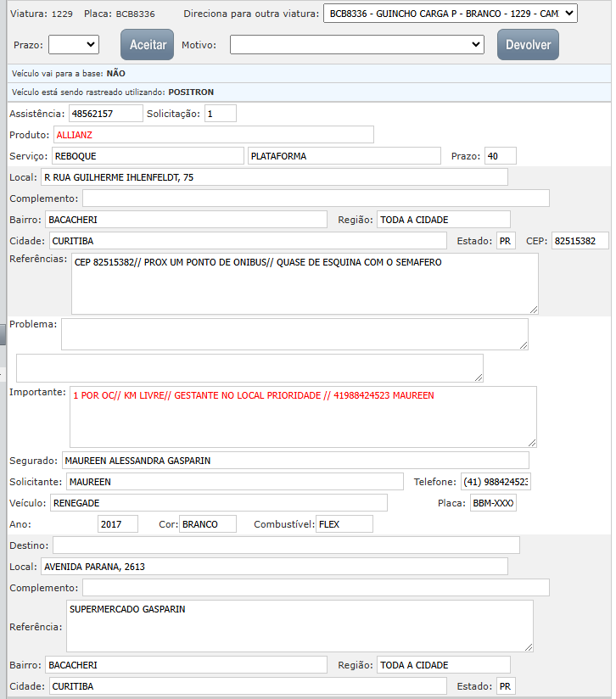
Task: Click the Assistência number field
Action: point(105,114)
